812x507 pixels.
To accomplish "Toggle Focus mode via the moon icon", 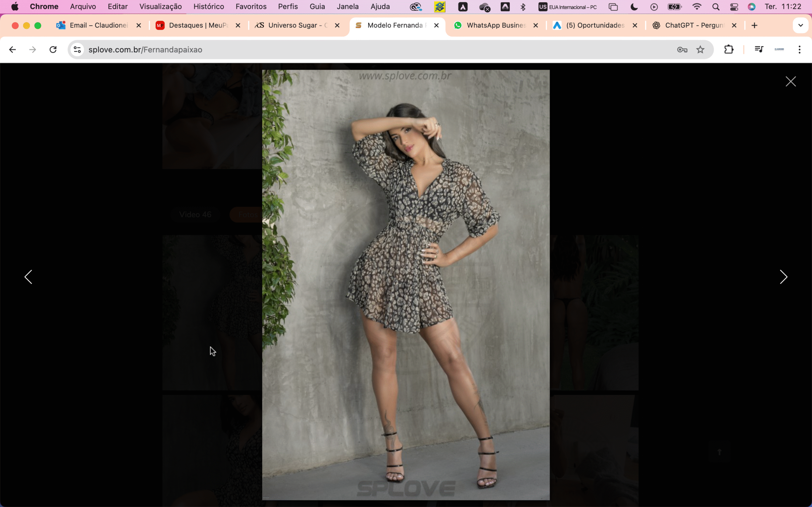I will pos(634,7).
